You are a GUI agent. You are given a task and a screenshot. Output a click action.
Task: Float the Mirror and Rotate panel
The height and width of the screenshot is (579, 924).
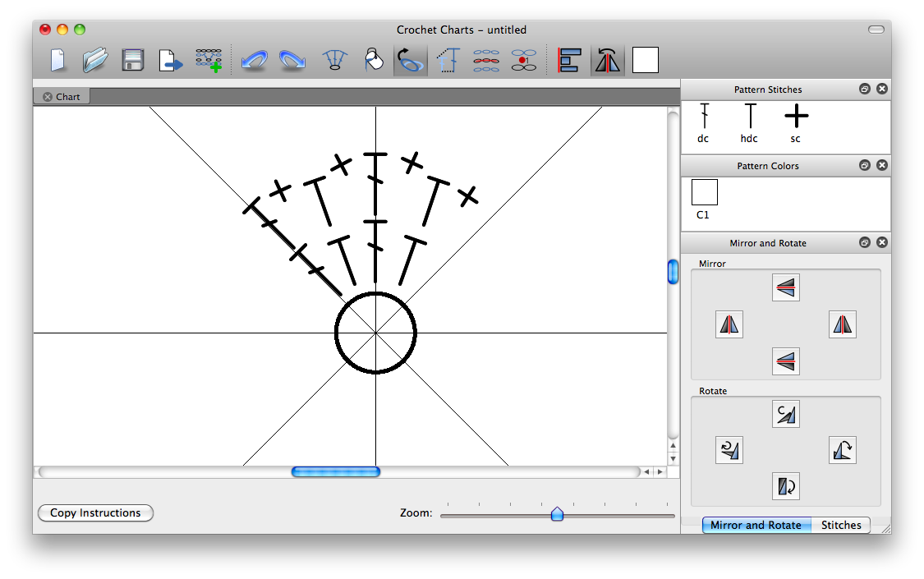[x=865, y=242]
